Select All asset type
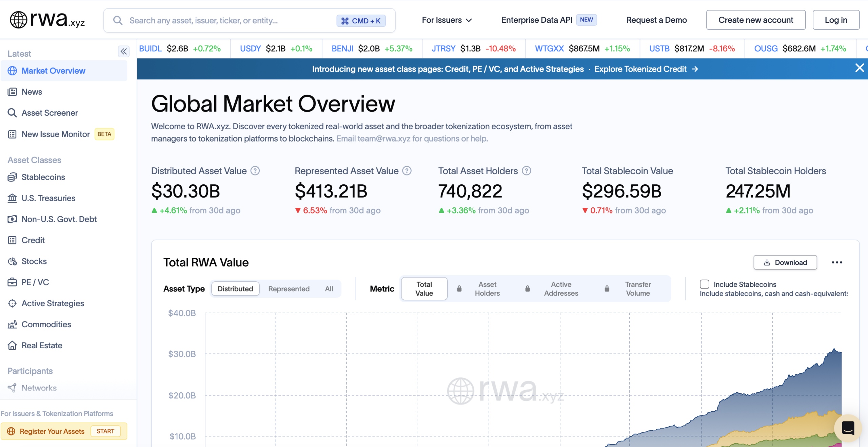The image size is (868, 447). 329,288
